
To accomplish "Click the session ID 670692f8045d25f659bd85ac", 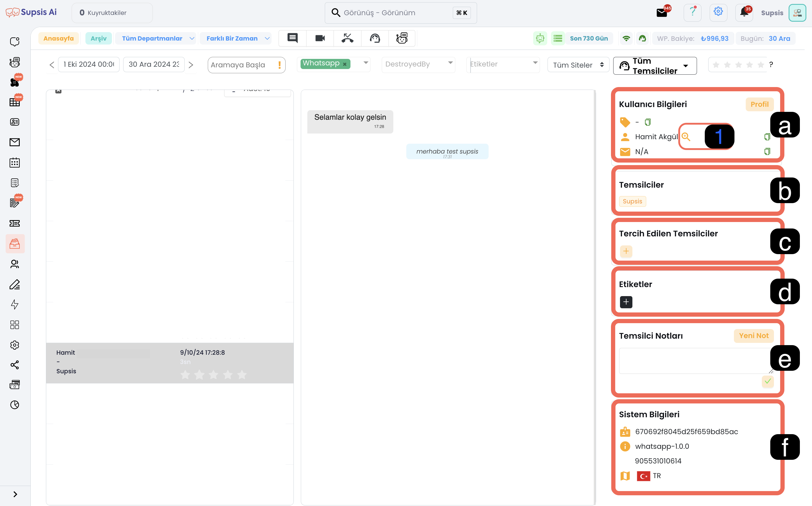I will pos(687,432).
